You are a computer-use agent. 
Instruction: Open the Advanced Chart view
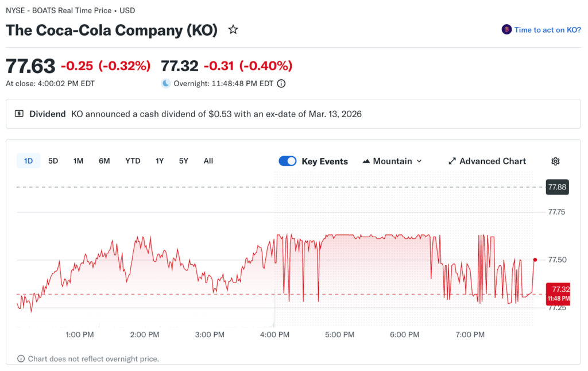[493, 161]
